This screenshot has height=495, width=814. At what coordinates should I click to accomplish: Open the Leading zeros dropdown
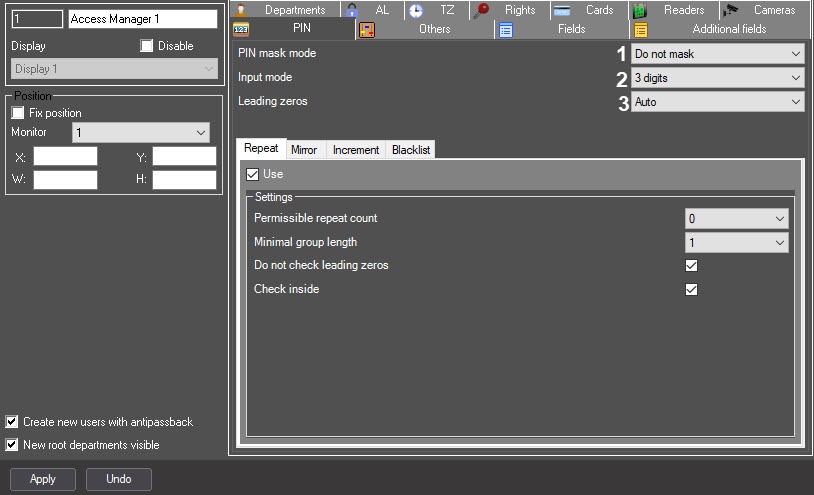[x=717, y=102]
